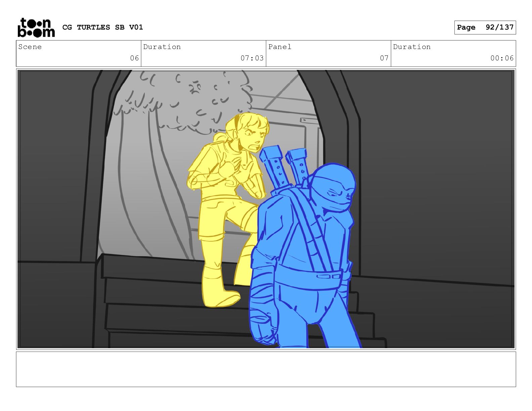This screenshot has width=532, height=411.
Task: Click the panel number '07'
Action: [384, 58]
